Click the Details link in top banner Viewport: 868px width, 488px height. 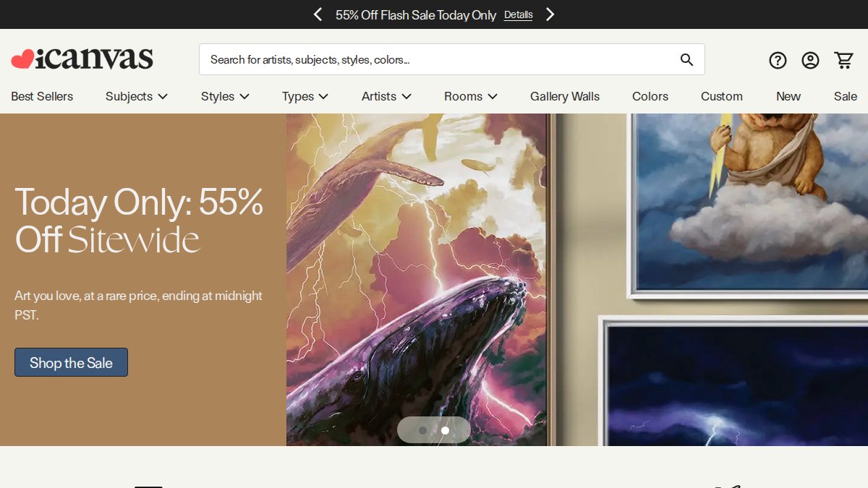(518, 14)
